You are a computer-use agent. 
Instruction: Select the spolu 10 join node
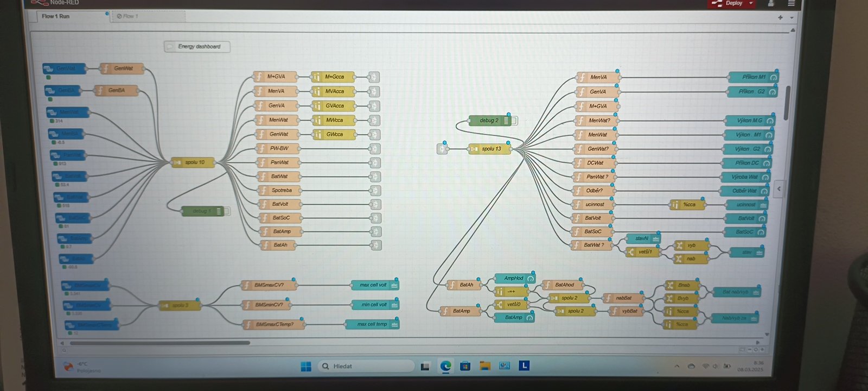[x=193, y=162]
